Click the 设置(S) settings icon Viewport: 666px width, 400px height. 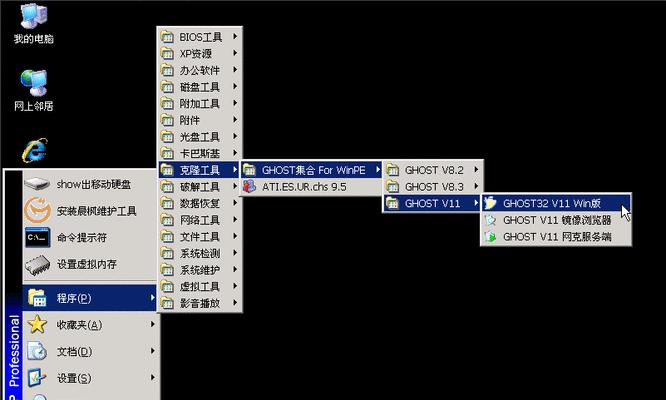(x=37, y=378)
